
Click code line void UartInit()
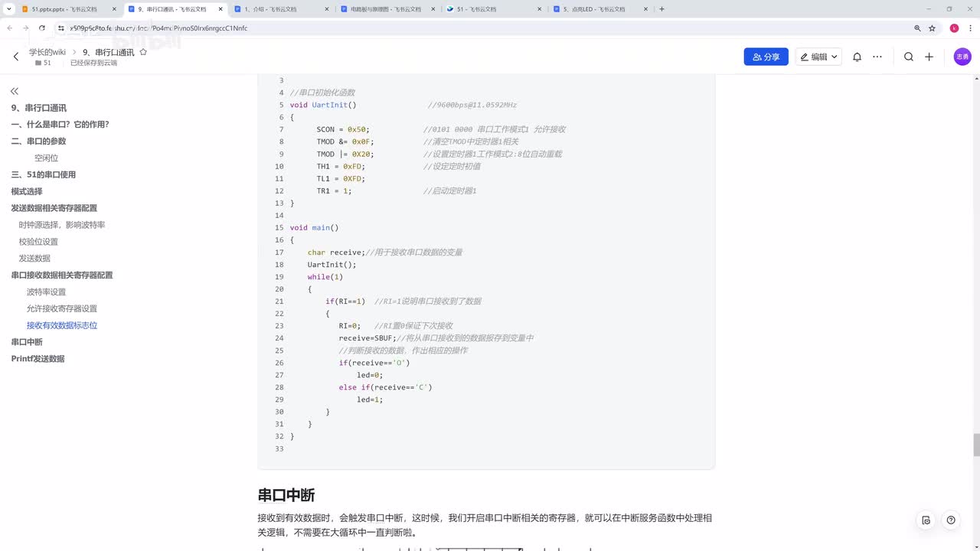[x=323, y=105]
